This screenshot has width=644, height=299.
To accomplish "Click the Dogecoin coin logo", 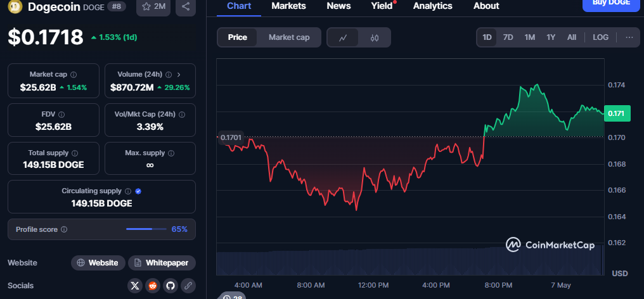I will click(x=15, y=6).
